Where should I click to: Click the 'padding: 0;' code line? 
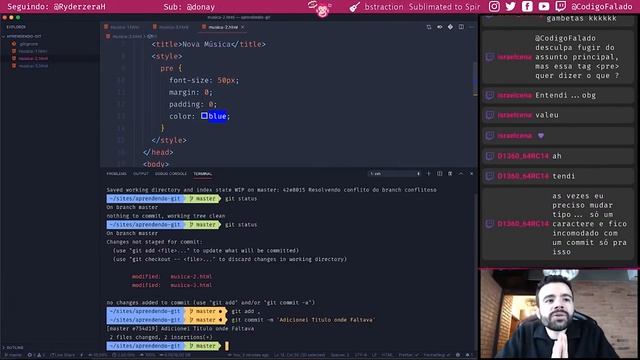coord(193,104)
